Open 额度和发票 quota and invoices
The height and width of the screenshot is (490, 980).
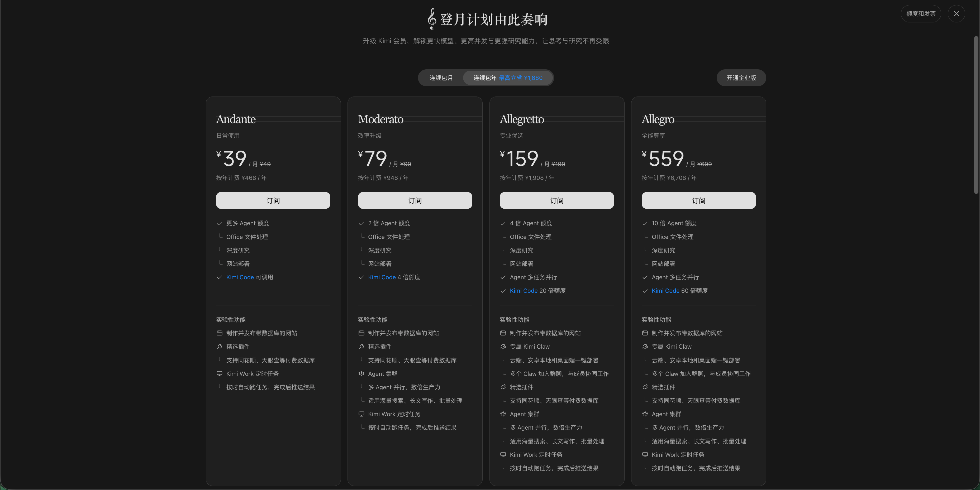[x=921, y=14]
